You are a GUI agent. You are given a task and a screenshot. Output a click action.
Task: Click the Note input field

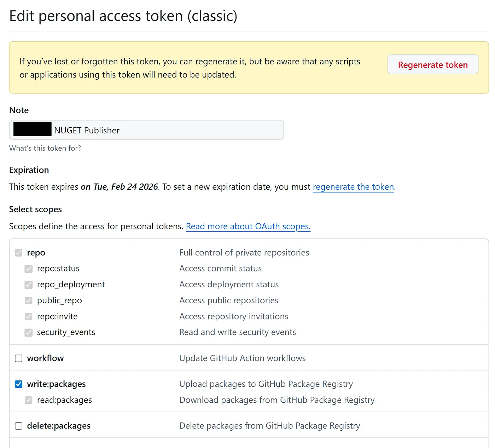(x=166, y=130)
